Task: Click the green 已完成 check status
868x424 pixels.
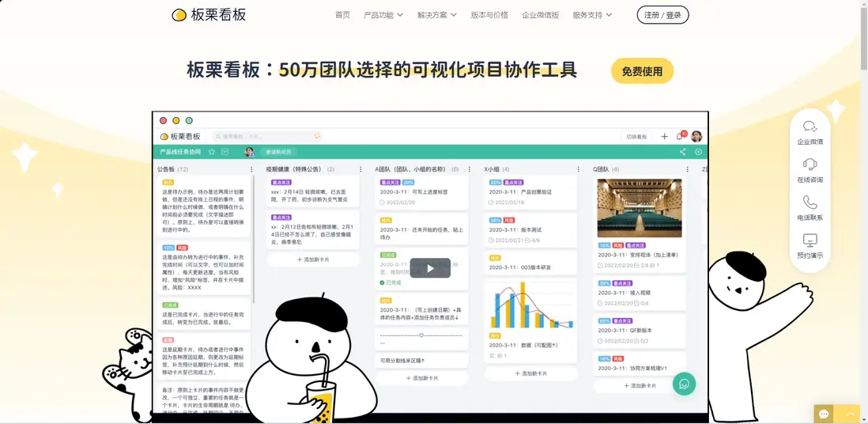Action: pos(391,282)
